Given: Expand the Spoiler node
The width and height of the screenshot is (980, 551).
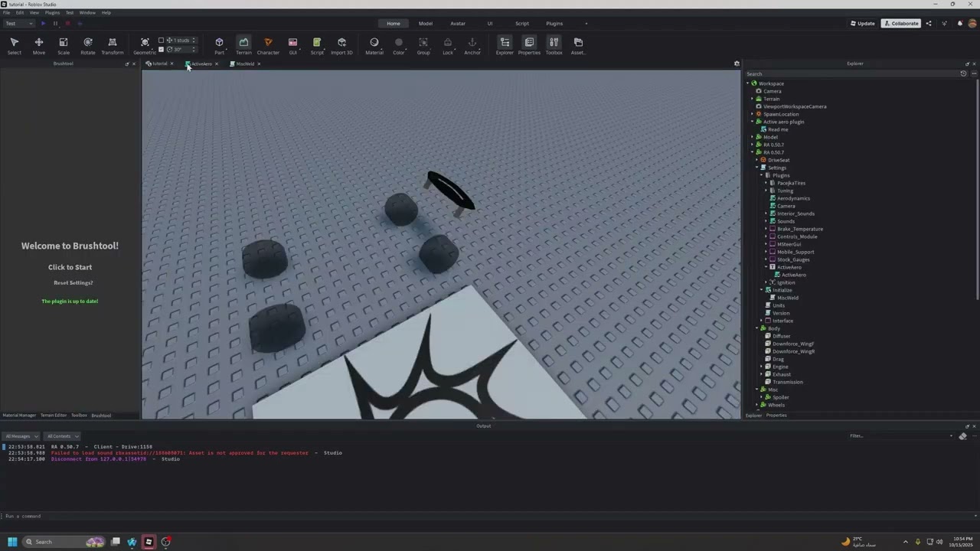Looking at the screenshot, I should (x=762, y=397).
